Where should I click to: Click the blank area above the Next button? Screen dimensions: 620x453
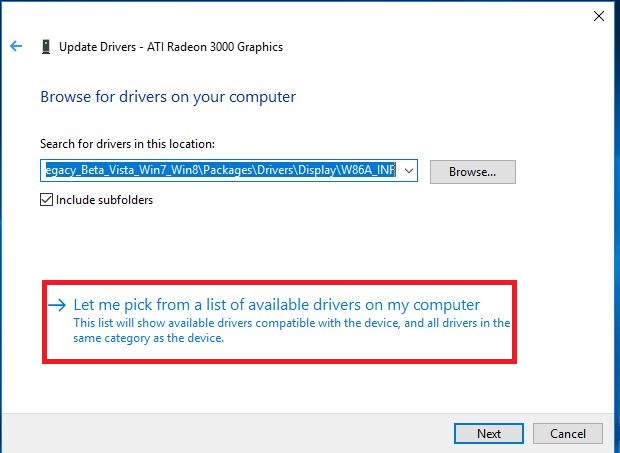click(488, 395)
